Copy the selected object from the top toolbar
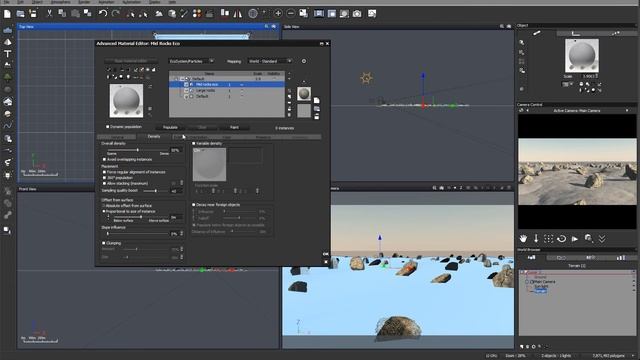The image size is (640, 360). (x=62, y=13)
